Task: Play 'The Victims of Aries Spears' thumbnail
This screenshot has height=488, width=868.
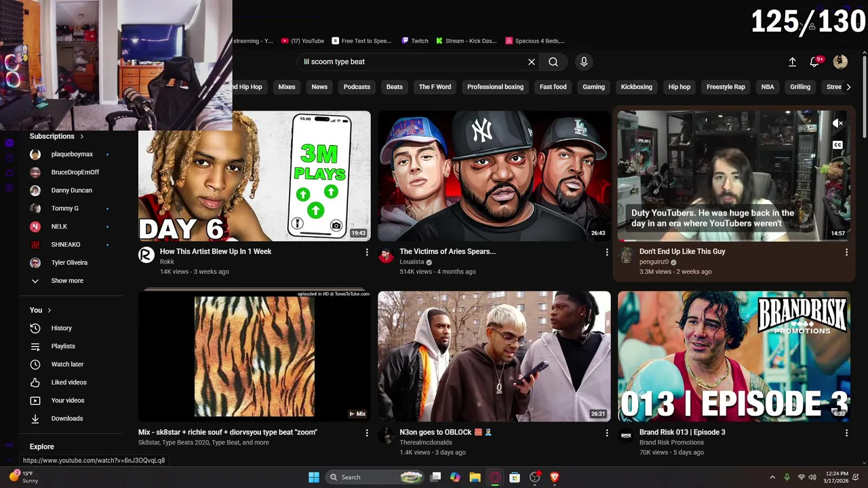Action: tap(494, 176)
